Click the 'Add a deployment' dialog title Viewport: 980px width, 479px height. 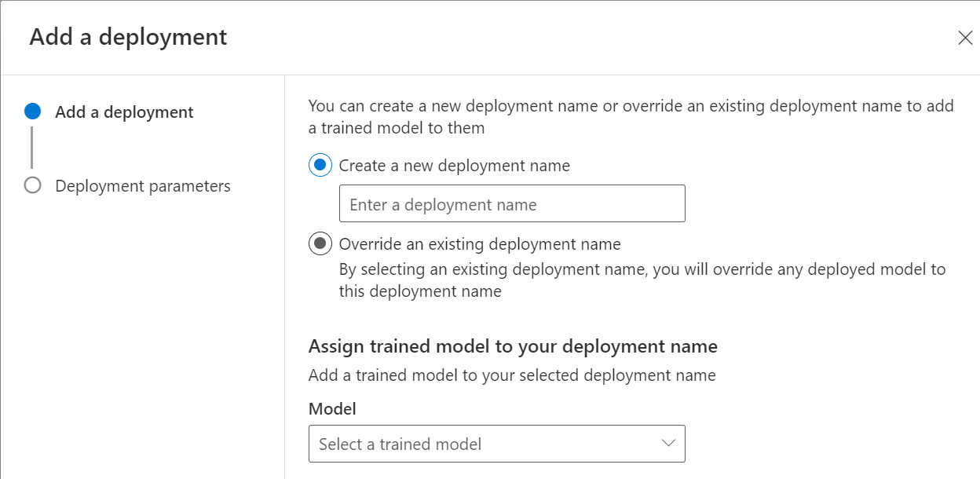point(128,36)
